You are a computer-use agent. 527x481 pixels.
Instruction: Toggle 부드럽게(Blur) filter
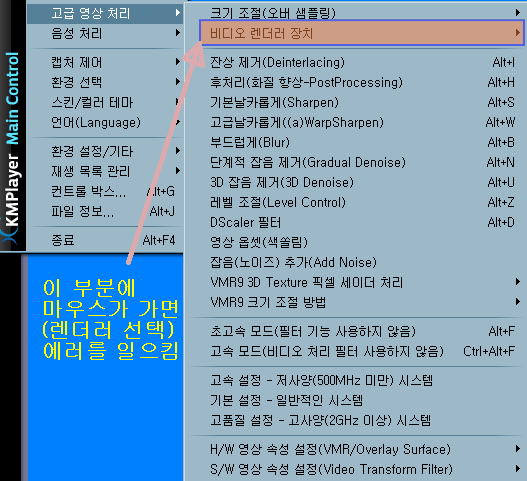[x=356, y=143]
